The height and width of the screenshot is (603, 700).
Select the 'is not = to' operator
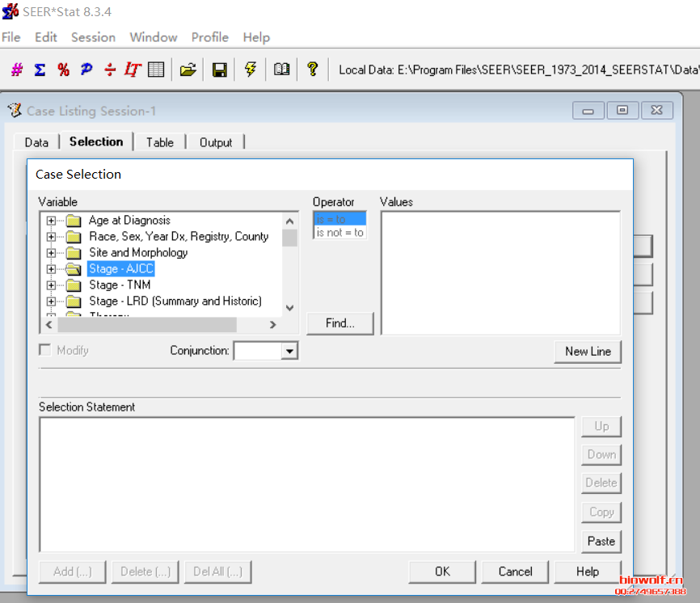(x=340, y=233)
